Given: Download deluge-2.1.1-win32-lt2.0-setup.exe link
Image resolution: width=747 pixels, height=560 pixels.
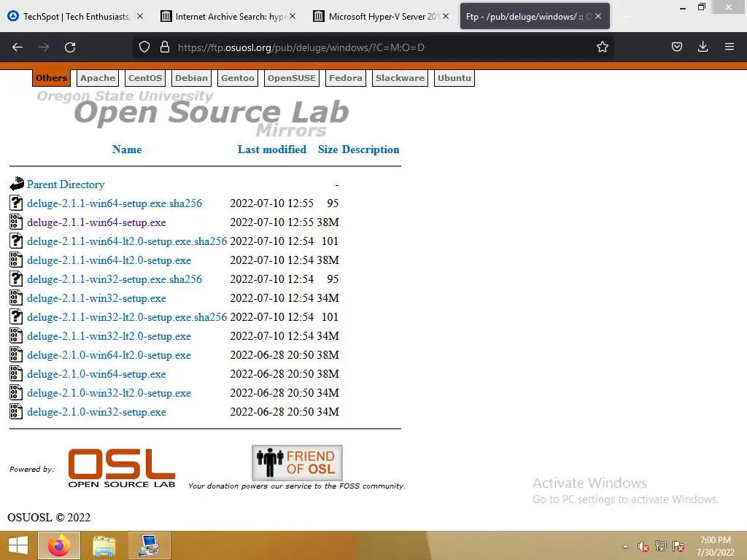Looking at the screenshot, I should tap(109, 336).
